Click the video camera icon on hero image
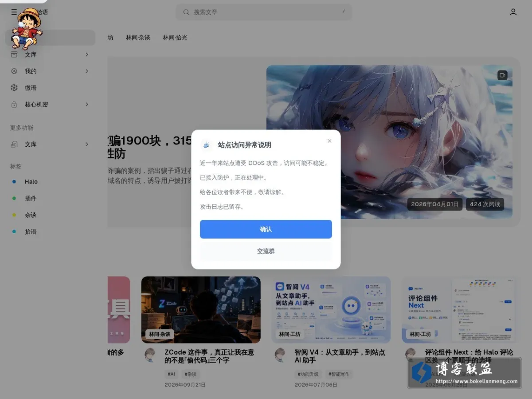The height and width of the screenshot is (399, 532). tap(502, 75)
